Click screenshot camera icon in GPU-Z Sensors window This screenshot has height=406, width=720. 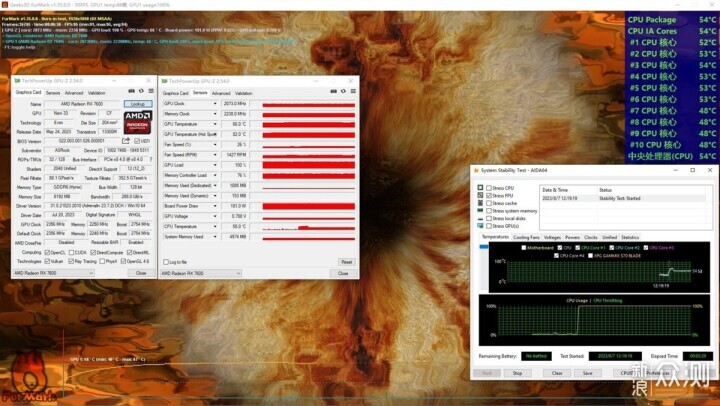point(334,91)
